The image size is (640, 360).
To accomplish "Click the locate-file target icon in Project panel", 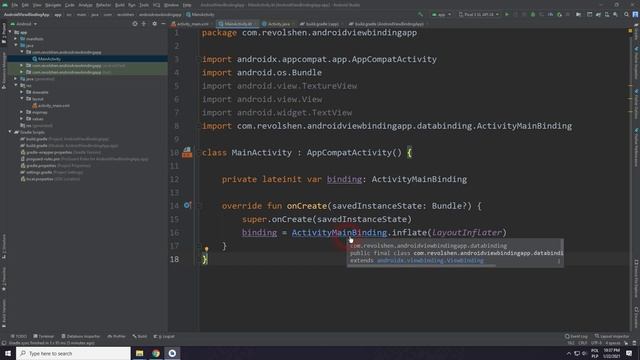I will coord(135,24).
